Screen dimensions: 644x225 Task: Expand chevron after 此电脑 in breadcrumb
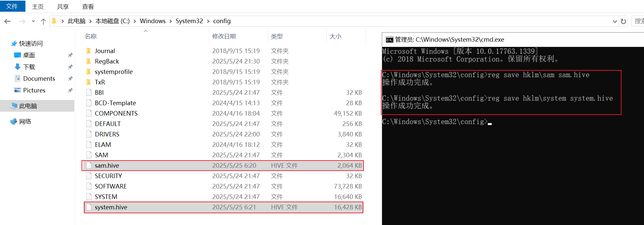tap(90, 21)
